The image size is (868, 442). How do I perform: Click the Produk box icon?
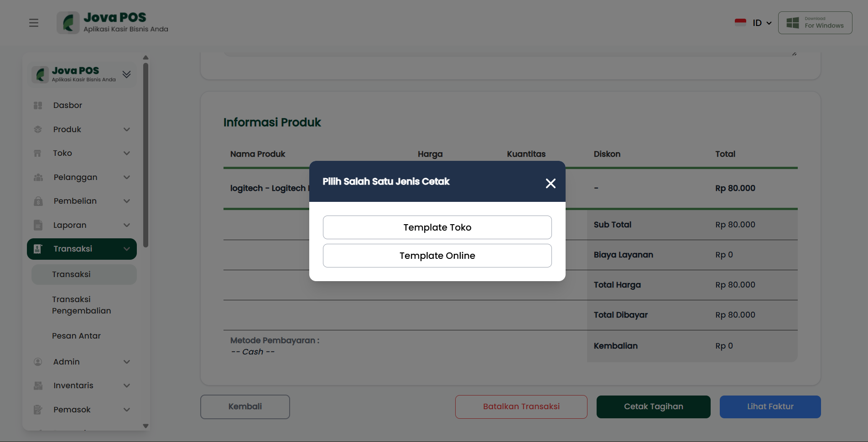(38, 129)
